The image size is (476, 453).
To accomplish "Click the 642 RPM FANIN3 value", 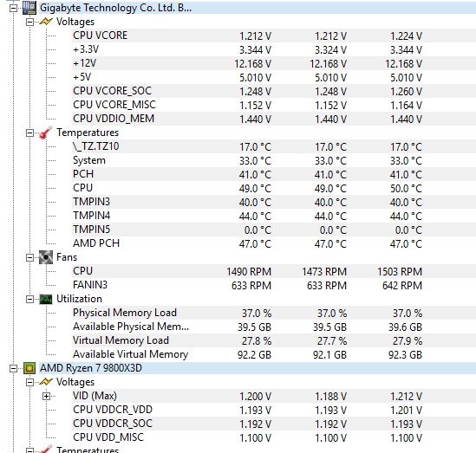I will coord(402,286).
